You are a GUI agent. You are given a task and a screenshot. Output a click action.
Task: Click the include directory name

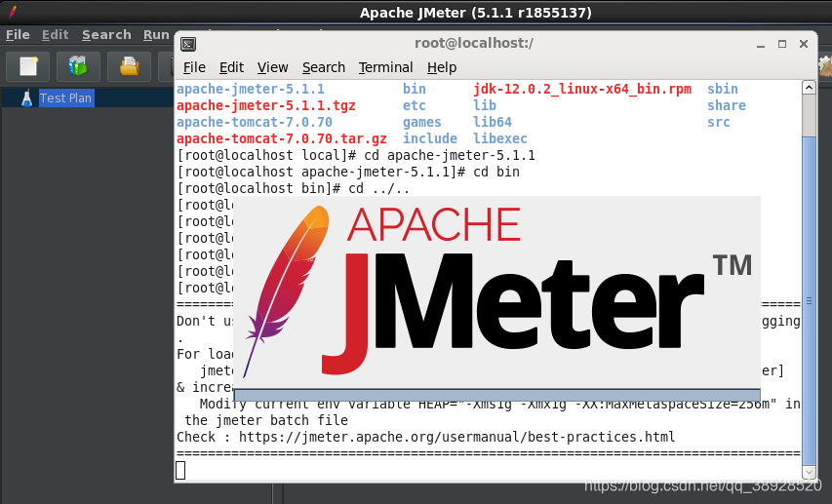point(430,138)
